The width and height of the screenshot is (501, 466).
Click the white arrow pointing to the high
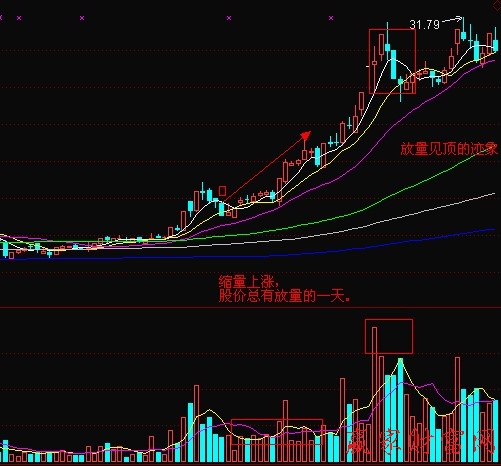tap(452, 20)
